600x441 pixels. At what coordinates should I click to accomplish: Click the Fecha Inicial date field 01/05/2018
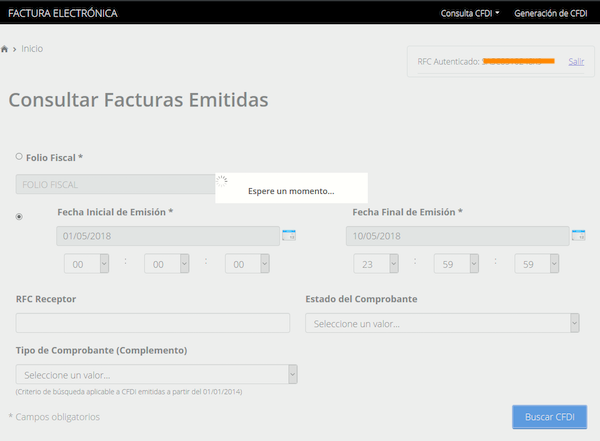(168, 236)
